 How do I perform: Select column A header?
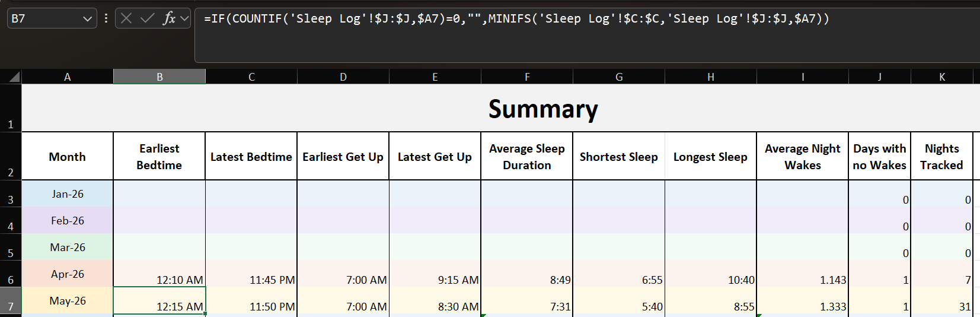pyautogui.click(x=68, y=77)
